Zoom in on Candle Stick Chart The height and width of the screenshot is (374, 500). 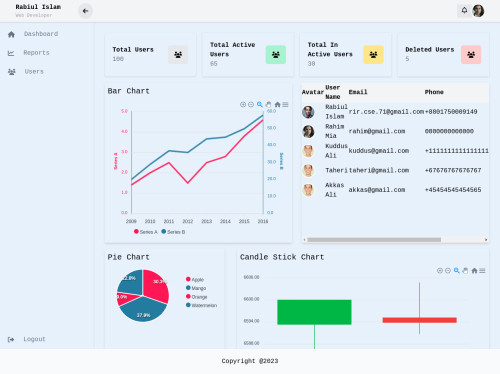click(440, 271)
